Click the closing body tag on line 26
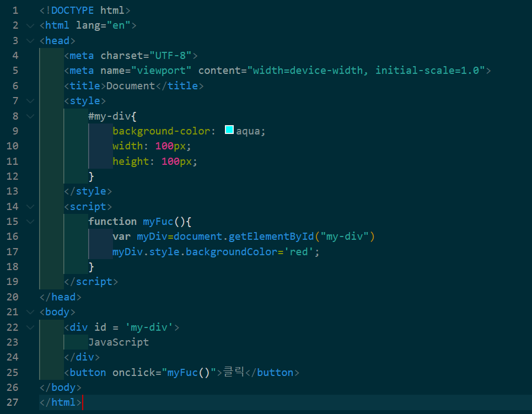Viewport: 532px width, 414px height. (x=61, y=388)
